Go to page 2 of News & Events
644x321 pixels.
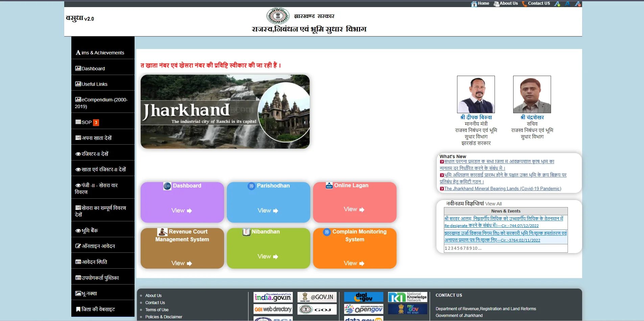[x=449, y=248]
